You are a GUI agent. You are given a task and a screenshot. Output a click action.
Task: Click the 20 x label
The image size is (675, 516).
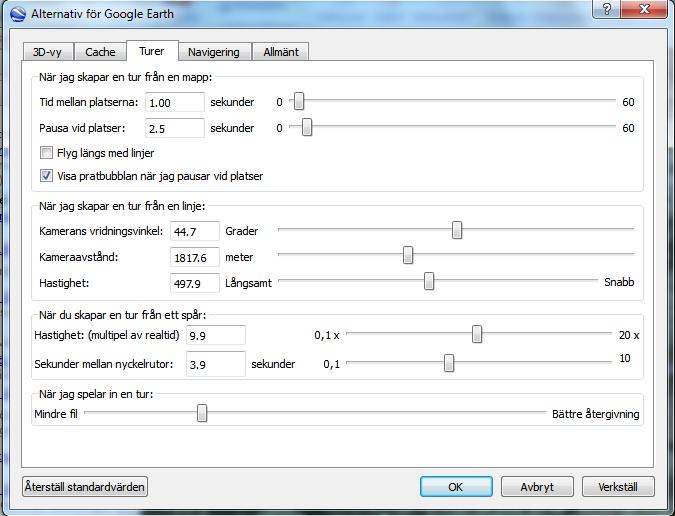click(x=629, y=335)
